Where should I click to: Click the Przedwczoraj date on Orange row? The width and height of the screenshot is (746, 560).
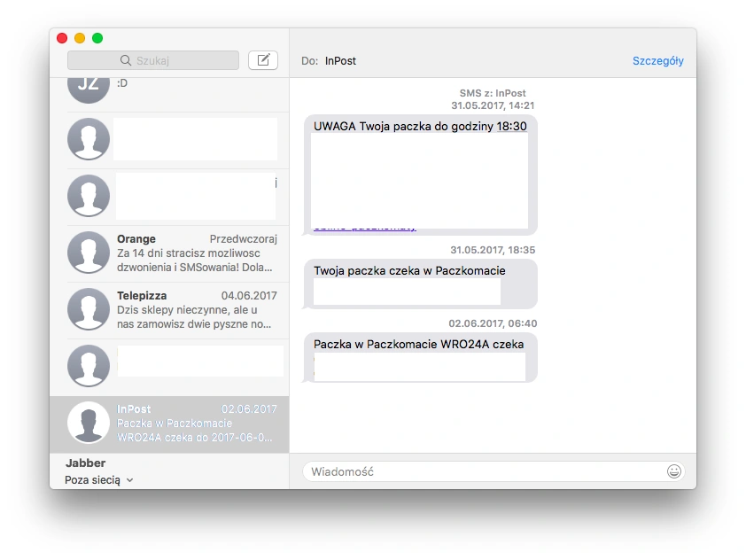[x=243, y=239]
